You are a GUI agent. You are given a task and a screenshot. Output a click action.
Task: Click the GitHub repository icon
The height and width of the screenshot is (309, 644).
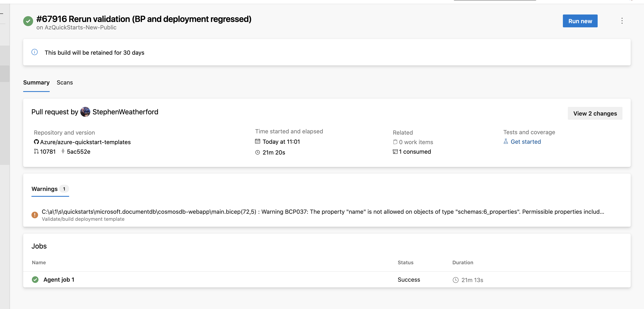[36, 142]
